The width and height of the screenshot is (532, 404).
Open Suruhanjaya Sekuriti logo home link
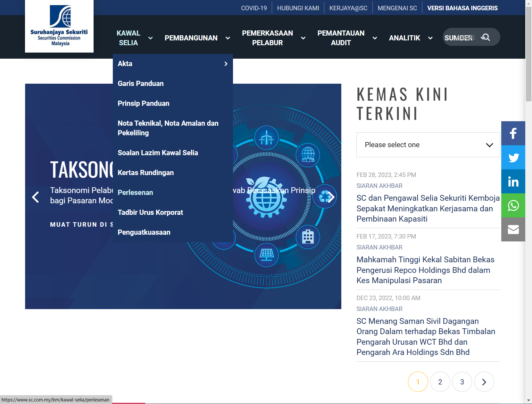click(x=59, y=26)
